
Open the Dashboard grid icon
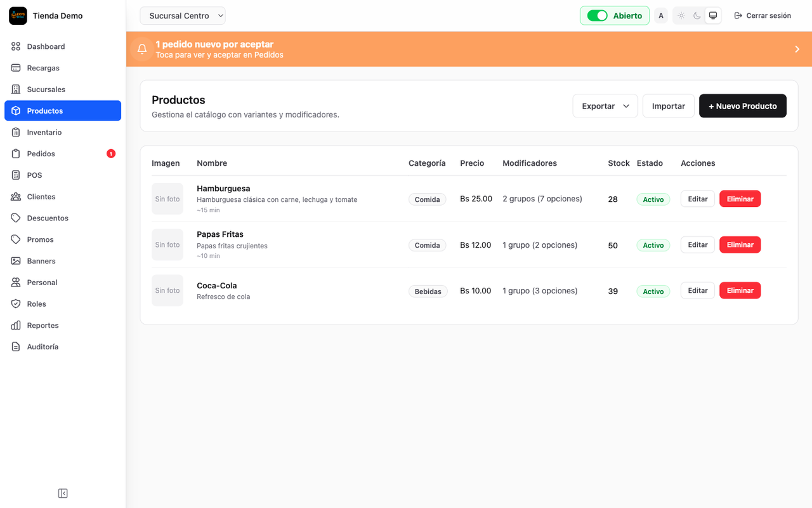(x=16, y=46)
